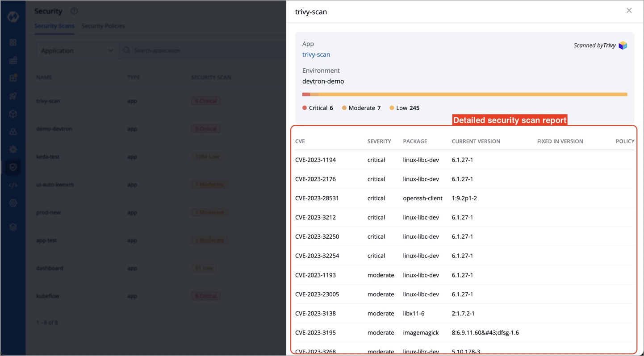Expand the Application filter dropdown
The height and width of the screenshot is (356, 644).
(x=77, y=51)
